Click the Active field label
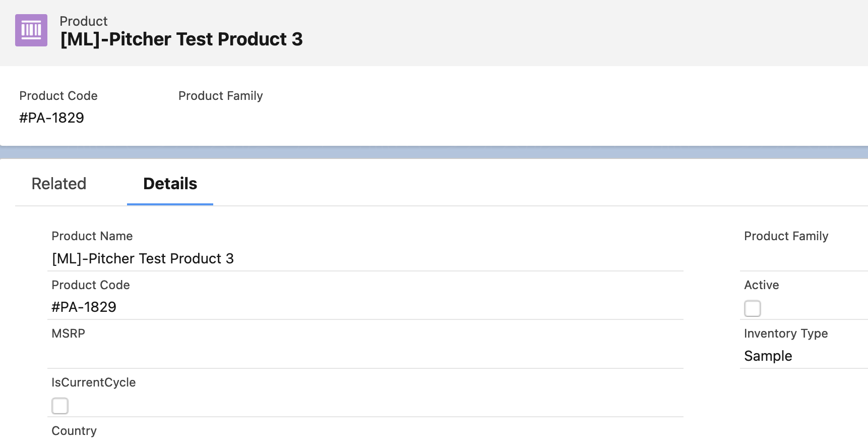 tap(762, 285)
